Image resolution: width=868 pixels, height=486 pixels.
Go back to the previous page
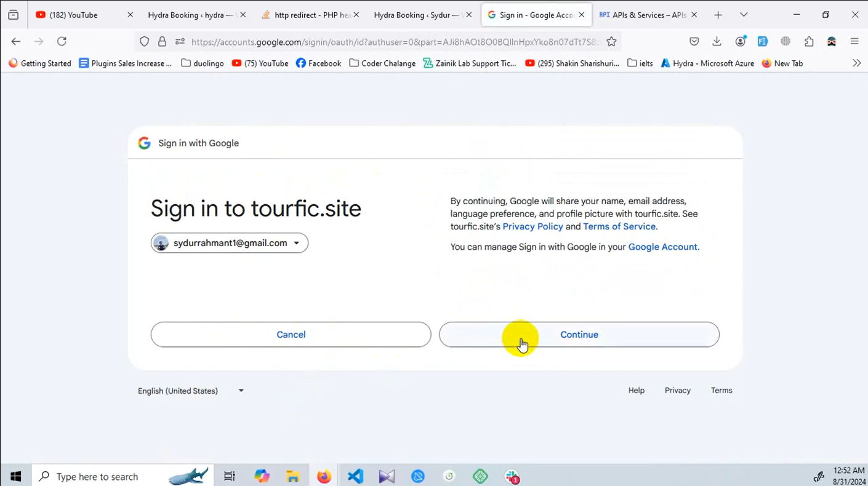coord(16,41)
